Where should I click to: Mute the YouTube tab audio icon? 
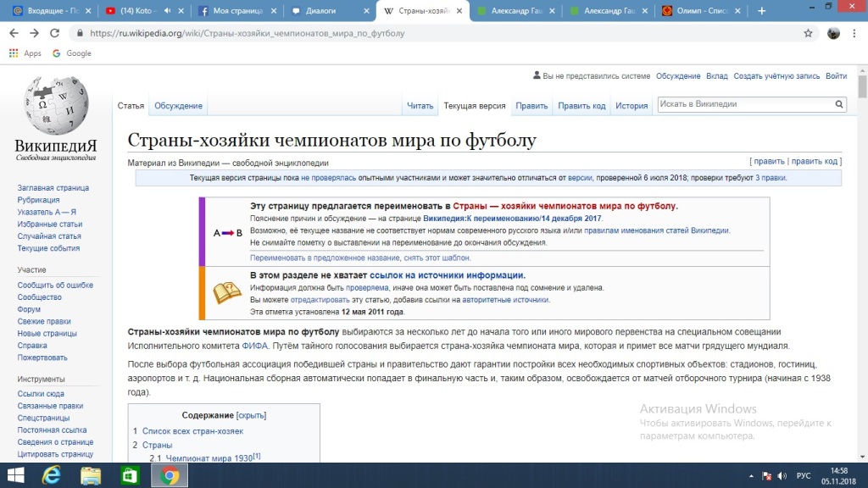point(167,10)
